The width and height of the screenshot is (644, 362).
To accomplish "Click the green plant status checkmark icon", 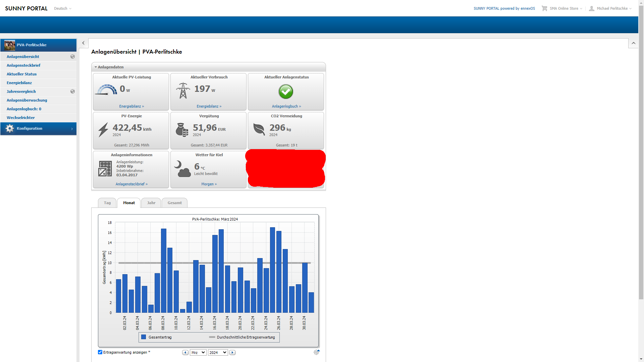I will coord(286,92).
